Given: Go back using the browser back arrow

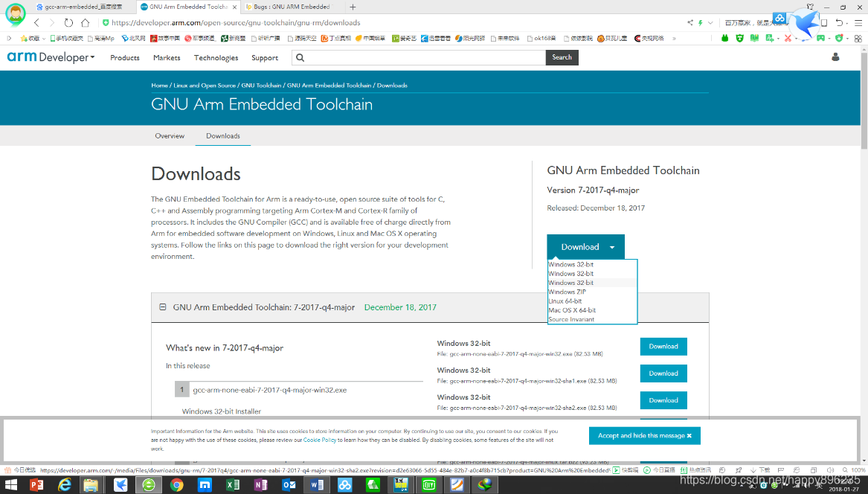Looking at the screenshot, I should tap(36, 23).
